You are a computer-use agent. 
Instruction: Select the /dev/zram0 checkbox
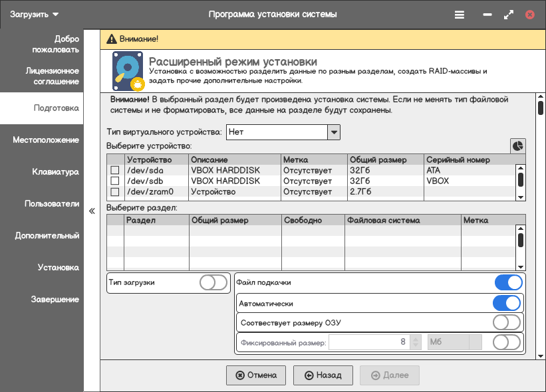115,192
